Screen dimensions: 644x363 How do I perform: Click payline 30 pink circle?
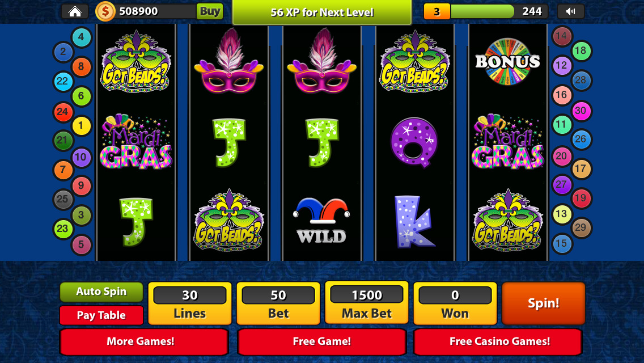tap(581, 111)
